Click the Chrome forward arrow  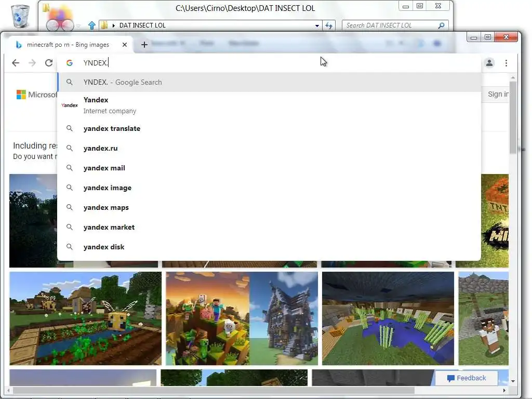(x=32, y=63)
